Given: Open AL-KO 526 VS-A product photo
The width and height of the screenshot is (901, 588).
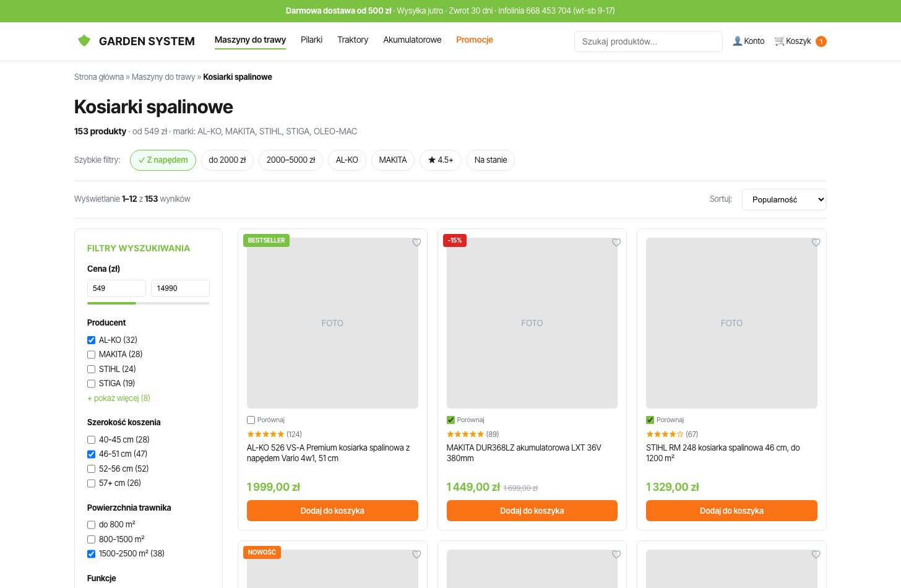Looking at the screenshot, I should point(332,323).
